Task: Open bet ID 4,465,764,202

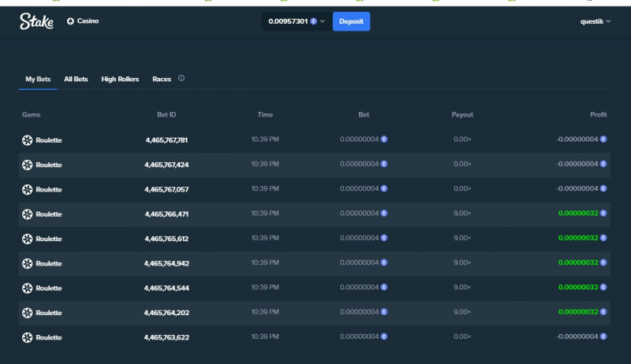Action: [x=166, y=313]
